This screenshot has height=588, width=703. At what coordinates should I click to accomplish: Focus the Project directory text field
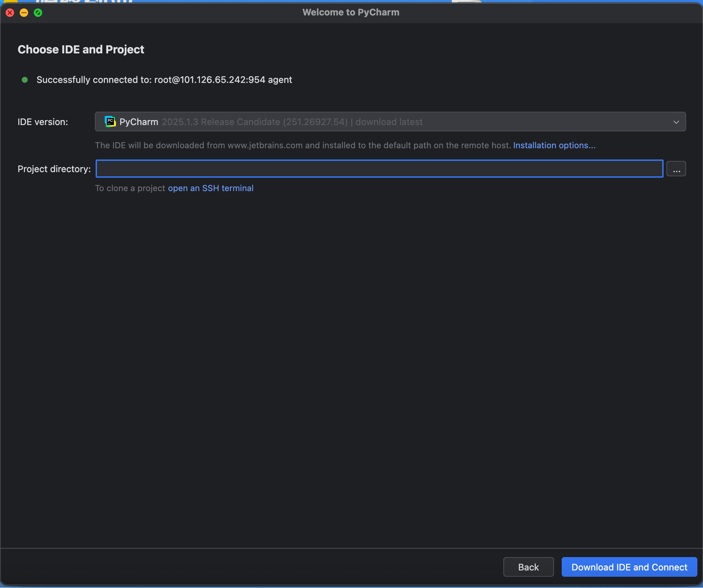tap(379, 169)
